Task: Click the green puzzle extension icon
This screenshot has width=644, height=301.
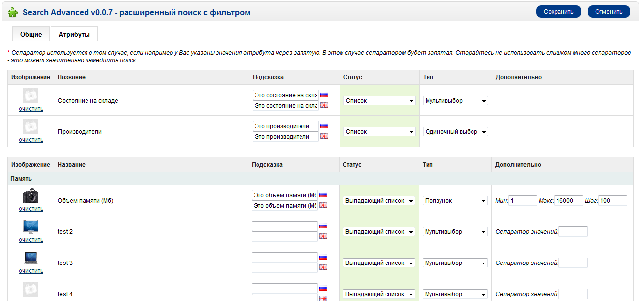Action: pos(13,12)
